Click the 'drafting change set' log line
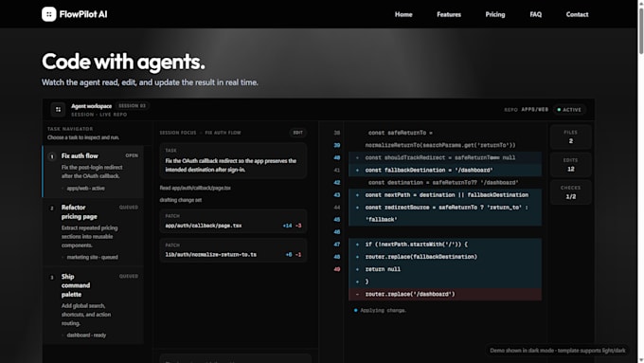Image resolution: width=644 pixels, height=363 pixels. pyautogui.click(x=181, y=200)
